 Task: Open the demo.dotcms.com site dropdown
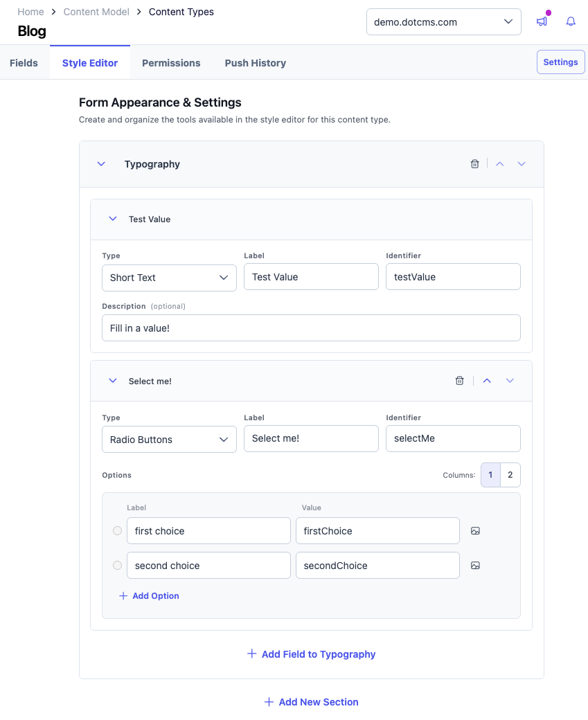(444, 21)
